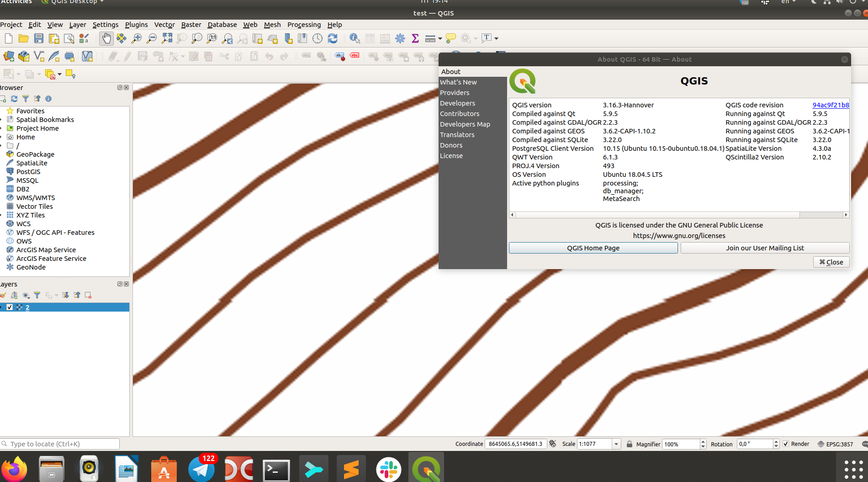Select the License section in About dialog
This screenshot has width=868, height=482.
451,155
